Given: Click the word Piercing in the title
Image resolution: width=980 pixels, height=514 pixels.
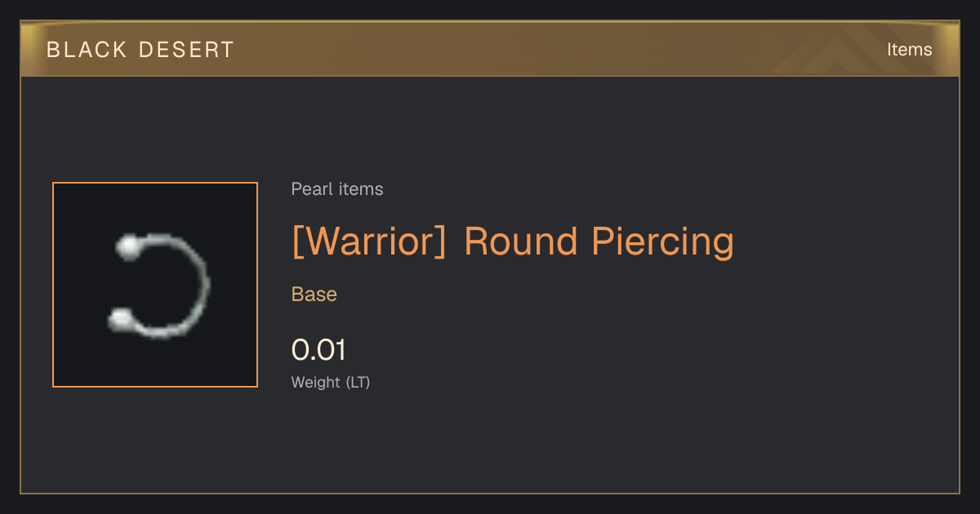Looking at the screenshot, I should [x=662, y=242].
